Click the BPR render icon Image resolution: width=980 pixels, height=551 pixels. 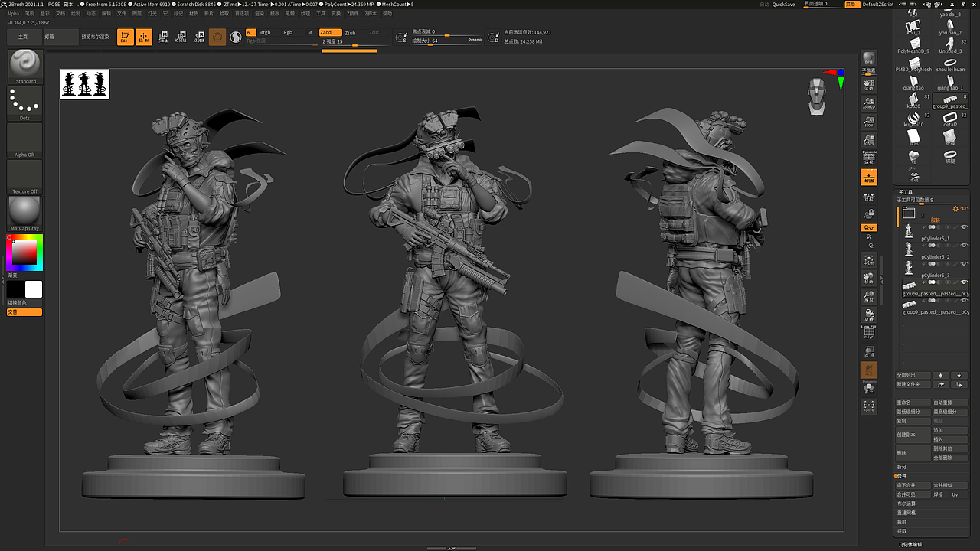coord(869,60)
